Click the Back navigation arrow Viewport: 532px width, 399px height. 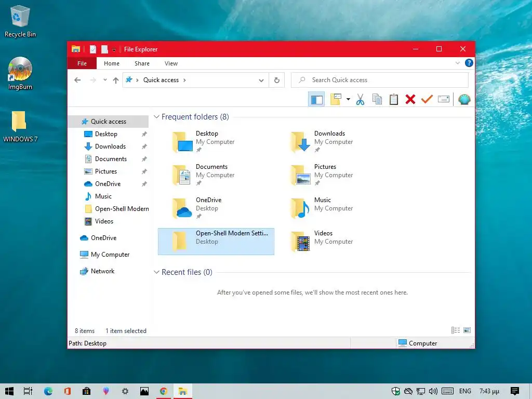tap(77, 80)
